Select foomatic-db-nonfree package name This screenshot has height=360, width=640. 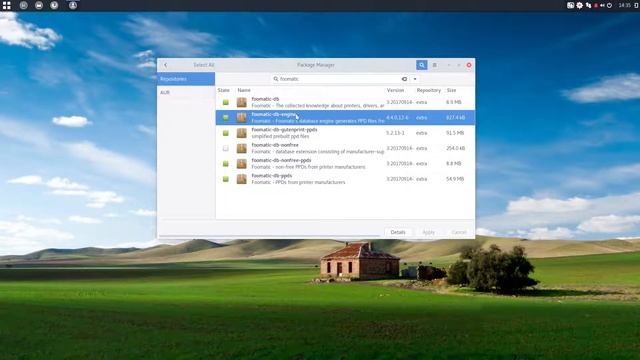[275, 145]
